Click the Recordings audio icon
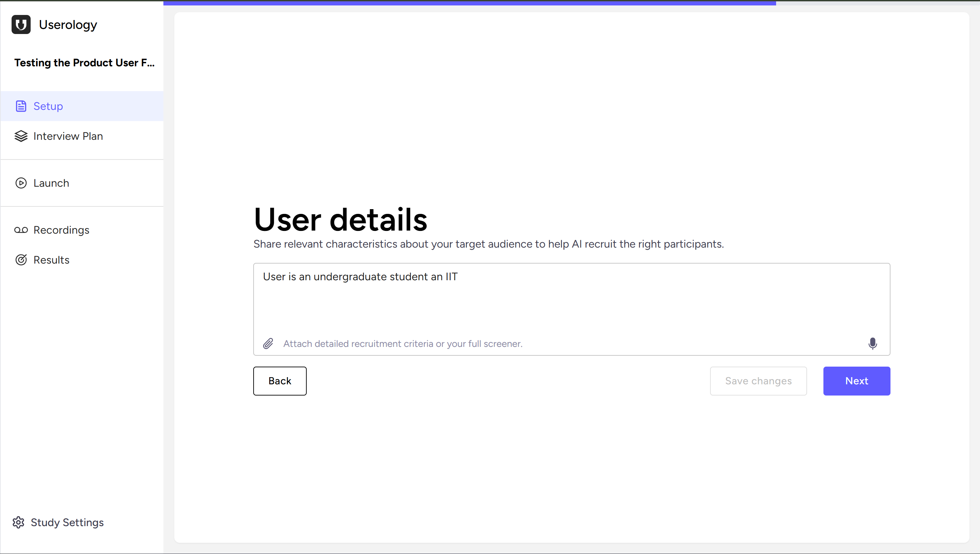 pyautogui.click(x=21, y=230)
